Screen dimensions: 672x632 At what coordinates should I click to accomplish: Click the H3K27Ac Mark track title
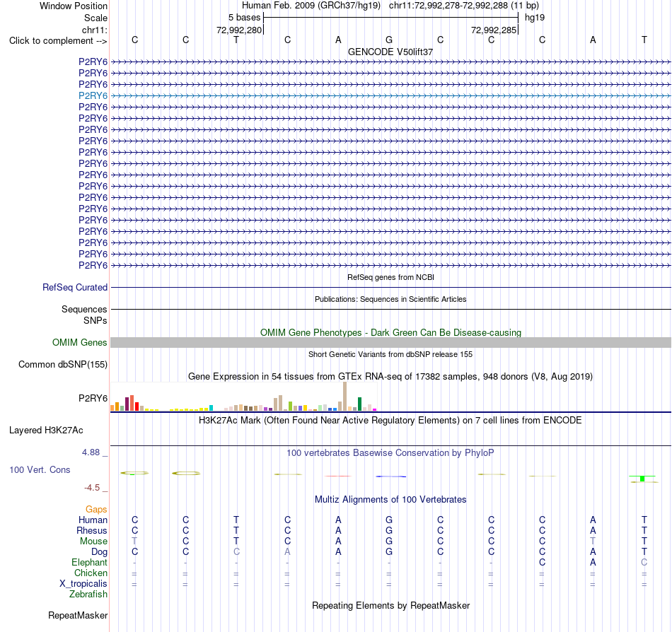(x=390, y=420)
